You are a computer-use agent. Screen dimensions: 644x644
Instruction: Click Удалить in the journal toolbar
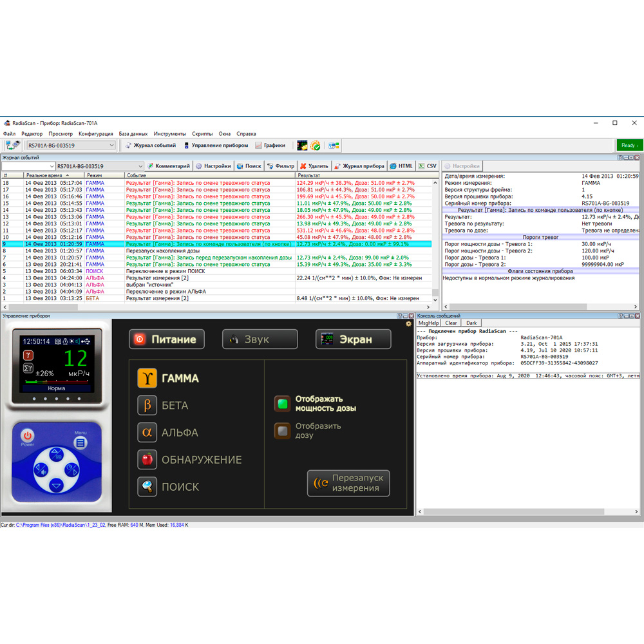point(314,166)
